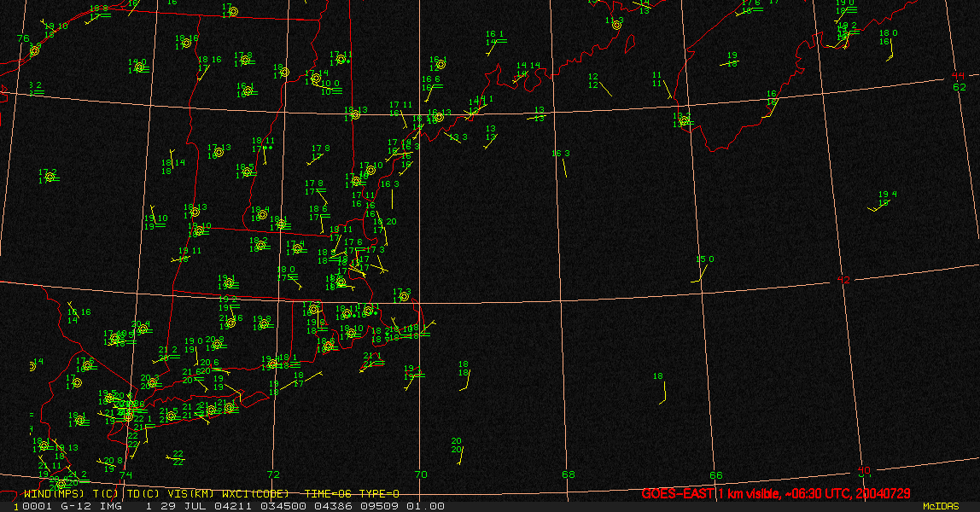Image resolution: width=980 pixels, height=512 pixels.
Task: Click the TYPE=0 text
Action: tap(378, 494)
